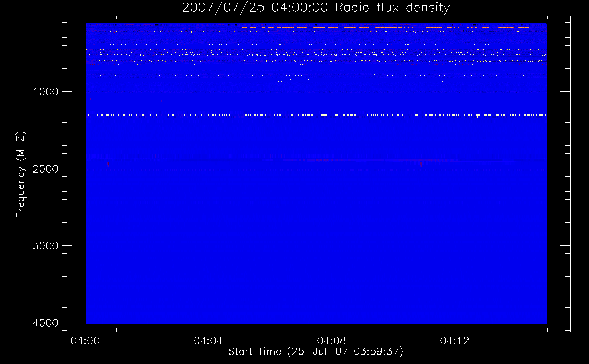Click the "Start Time (25-Jul-07 03:59:37)" label
Screen dimensions: 589x364
pyautogui.click(x=316, y=352)
